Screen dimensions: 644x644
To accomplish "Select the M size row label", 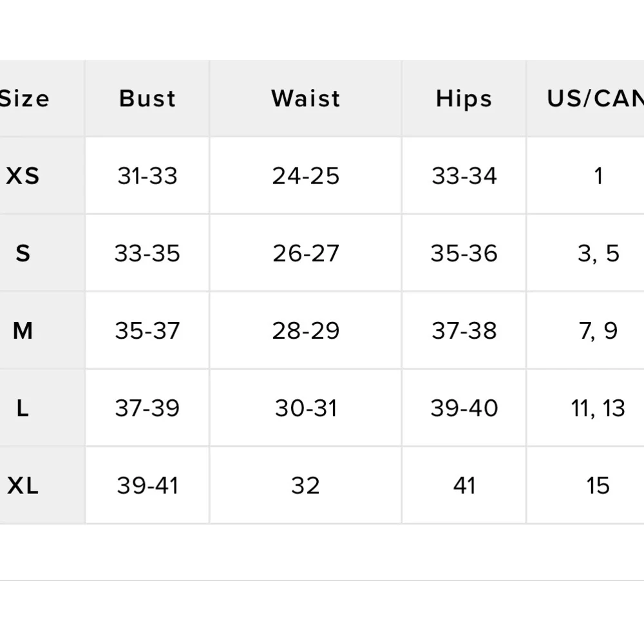I will [x=23, y=330].
